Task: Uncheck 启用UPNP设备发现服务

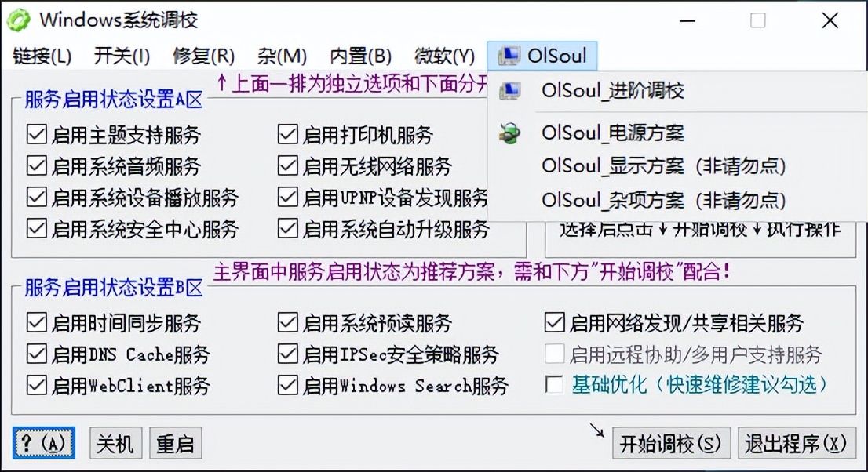Action: [x=285, y=197]
